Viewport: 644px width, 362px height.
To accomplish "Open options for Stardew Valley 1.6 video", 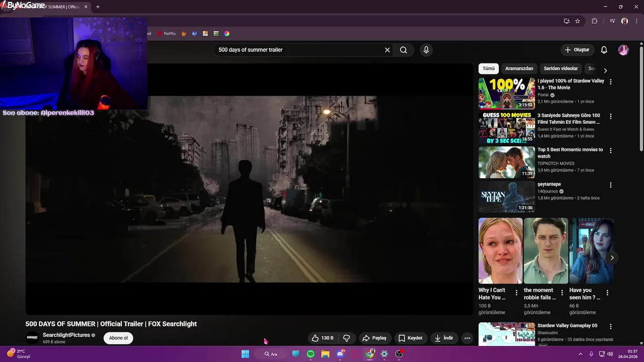I will (611, 81).
